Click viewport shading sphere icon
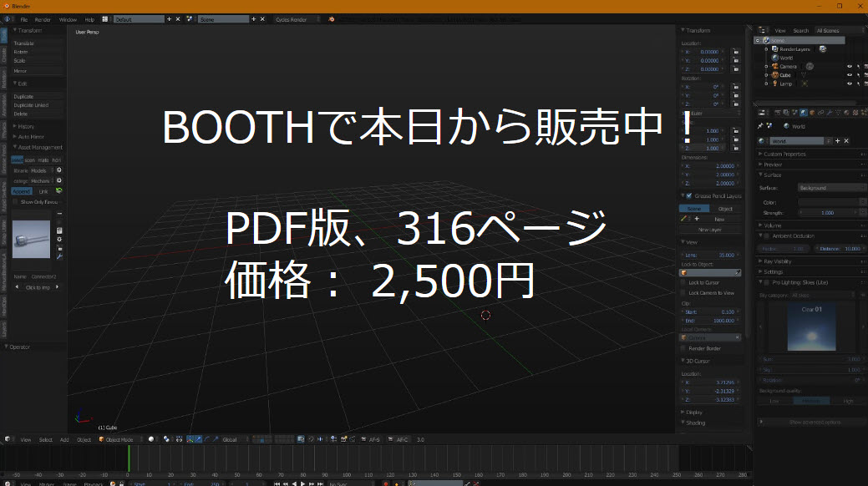 pyautogui.click(x=151, y=439)
